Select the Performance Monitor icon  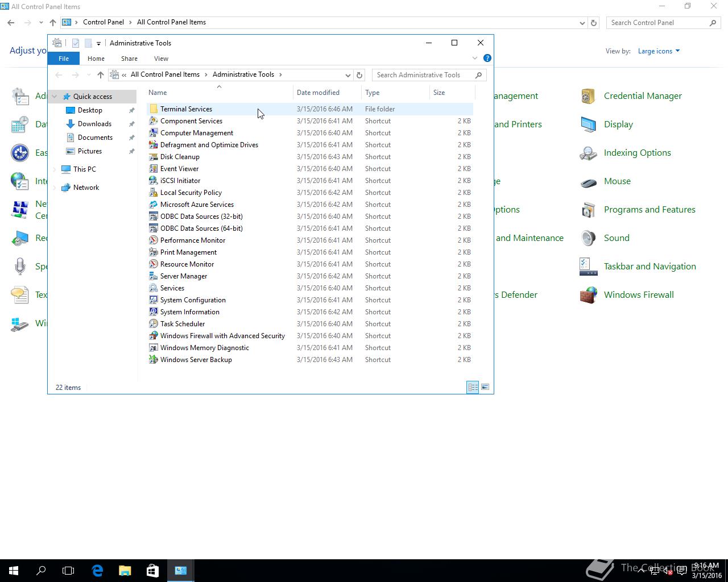tap(153, 240)
